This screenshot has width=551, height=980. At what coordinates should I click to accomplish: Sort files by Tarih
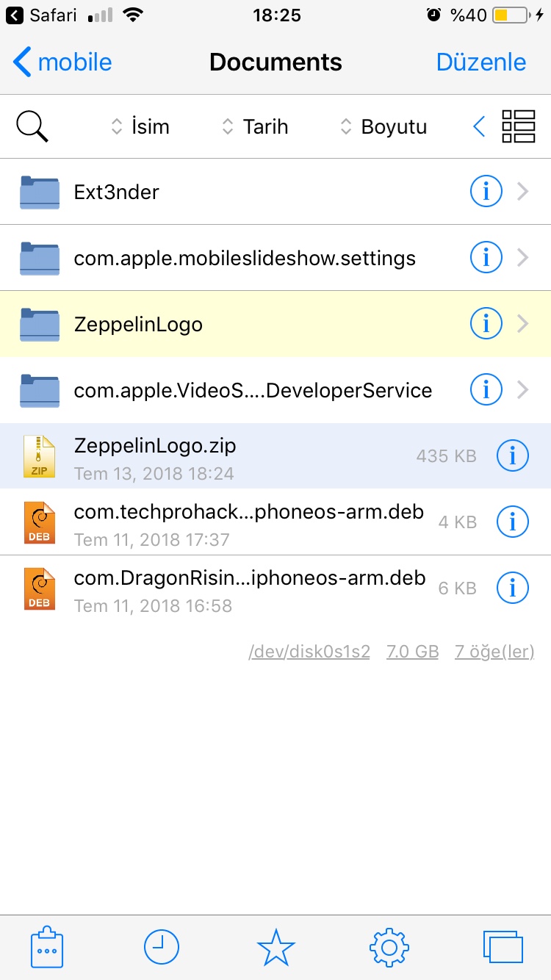click(x=255, y=127)
